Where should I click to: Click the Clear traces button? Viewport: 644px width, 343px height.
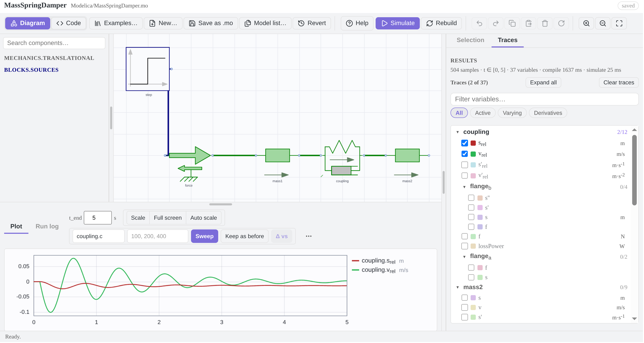click(x=618, y=82)
